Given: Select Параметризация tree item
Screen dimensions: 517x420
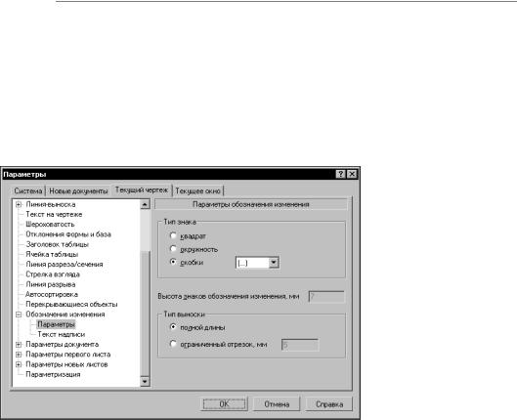Looking at the screenshot, I should [53, 374].
